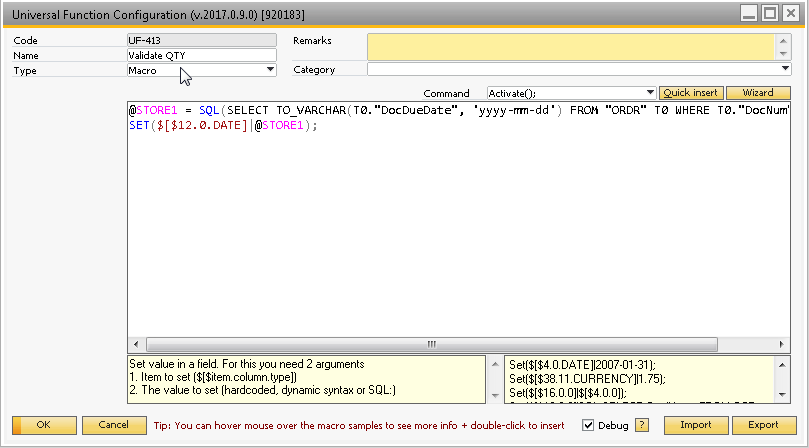
Task: Click the OK button
Action: coord(44,425)
